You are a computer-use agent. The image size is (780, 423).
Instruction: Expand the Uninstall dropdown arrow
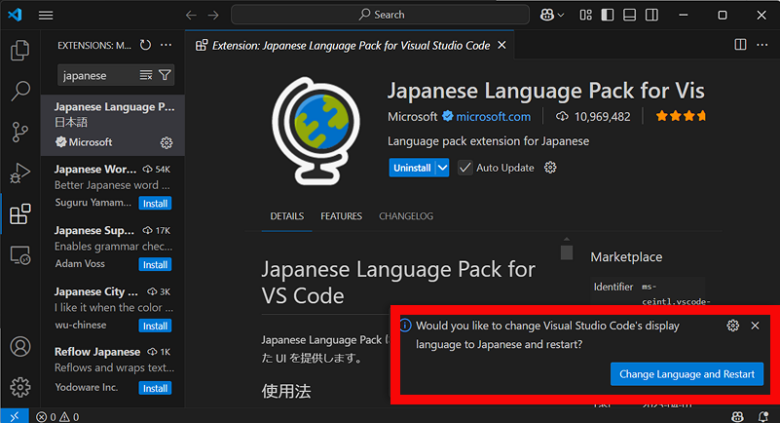(x=442, y=168)
